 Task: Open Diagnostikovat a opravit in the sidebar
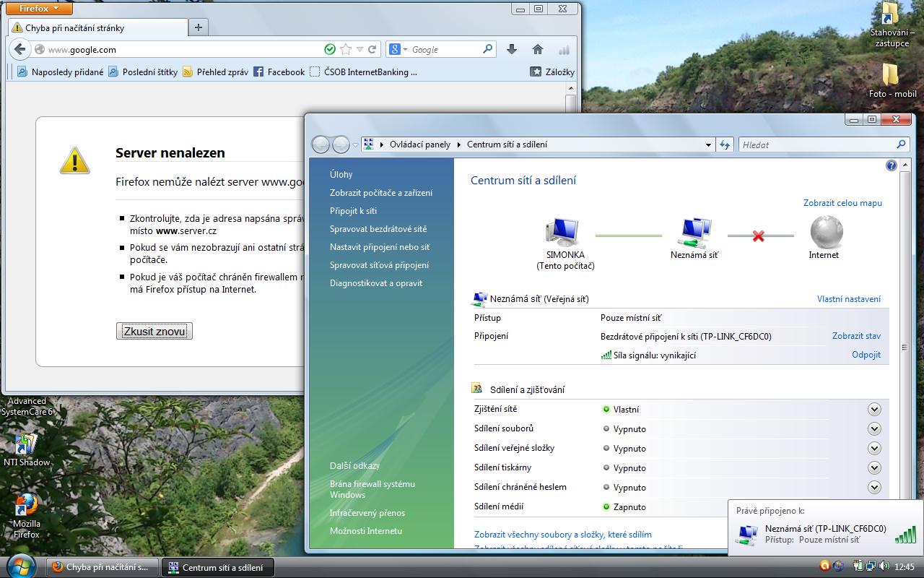coord(376,282)
